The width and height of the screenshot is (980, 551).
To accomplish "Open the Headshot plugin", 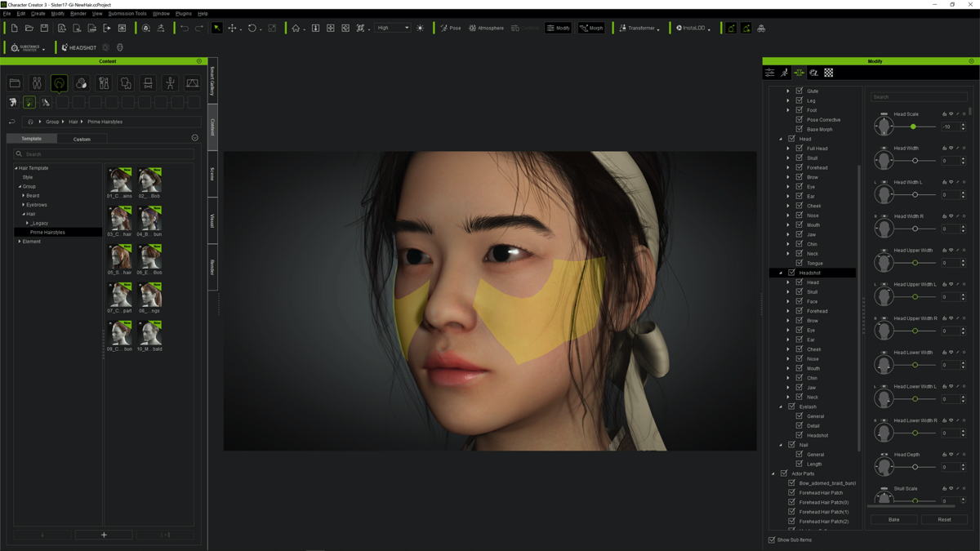I will pyautogui.click(x=79, y=47).
